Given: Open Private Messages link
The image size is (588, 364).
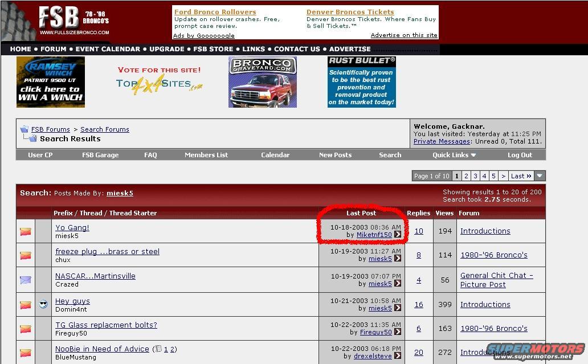Looking at the screenshot, I should click(x=442, y=141).
